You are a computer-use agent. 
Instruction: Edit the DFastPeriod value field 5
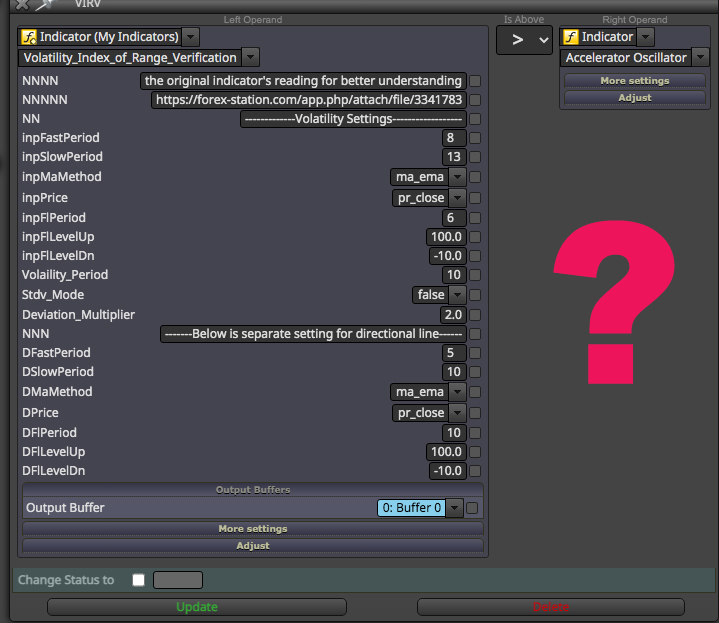pyautogui.click(x=454, y=353)
